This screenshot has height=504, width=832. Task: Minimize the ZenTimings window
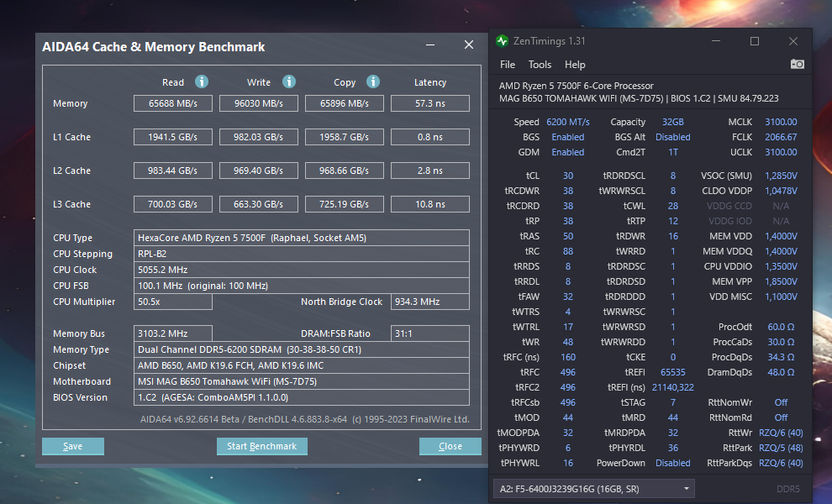716,41
